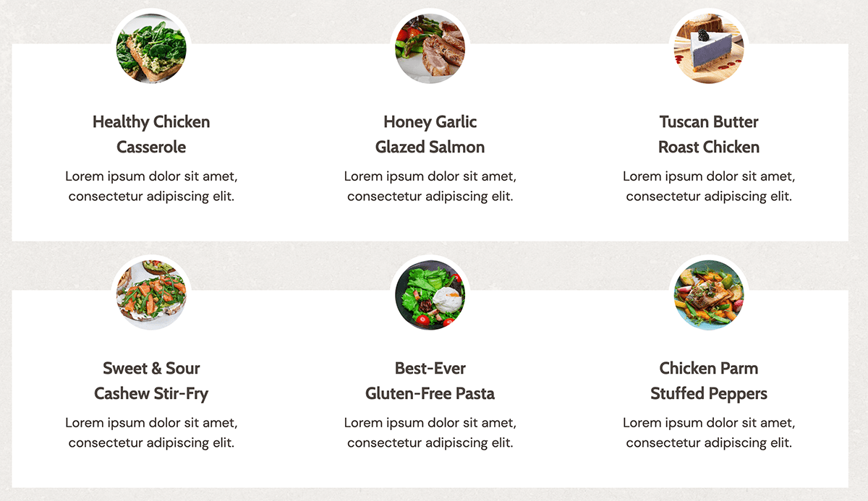The width and height of the screenshot is (868, 501).
Task: Select the description text below Glazed Salmon
Action: pos(430,186)
